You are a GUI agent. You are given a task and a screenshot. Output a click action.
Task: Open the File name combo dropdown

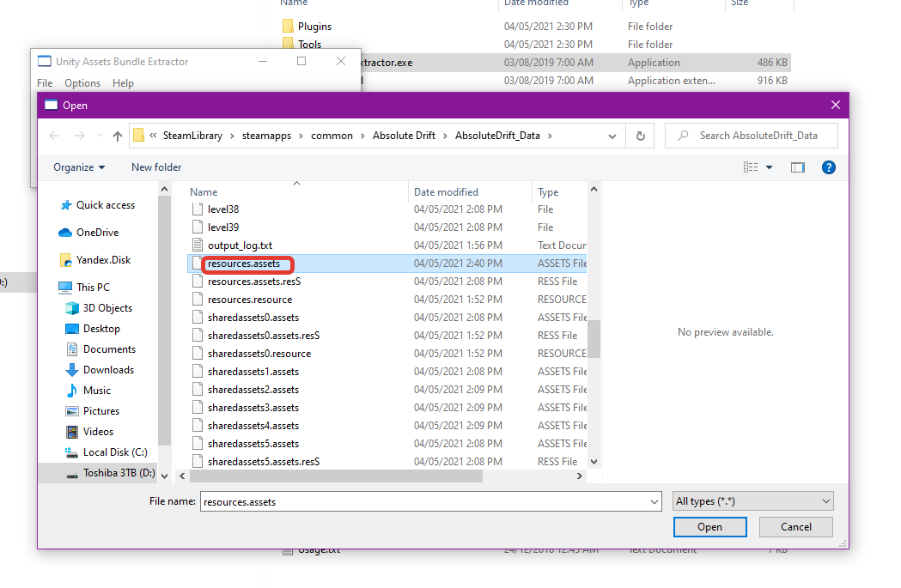tap(654, 502)
